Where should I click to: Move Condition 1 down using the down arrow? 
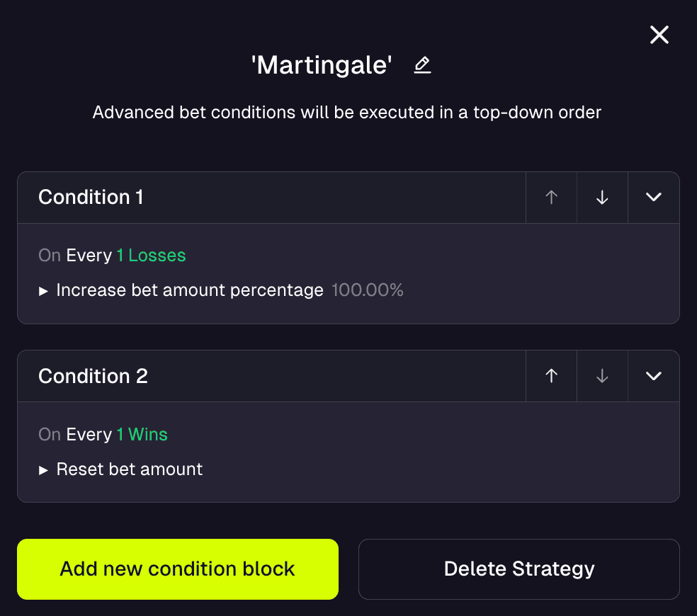602,198
